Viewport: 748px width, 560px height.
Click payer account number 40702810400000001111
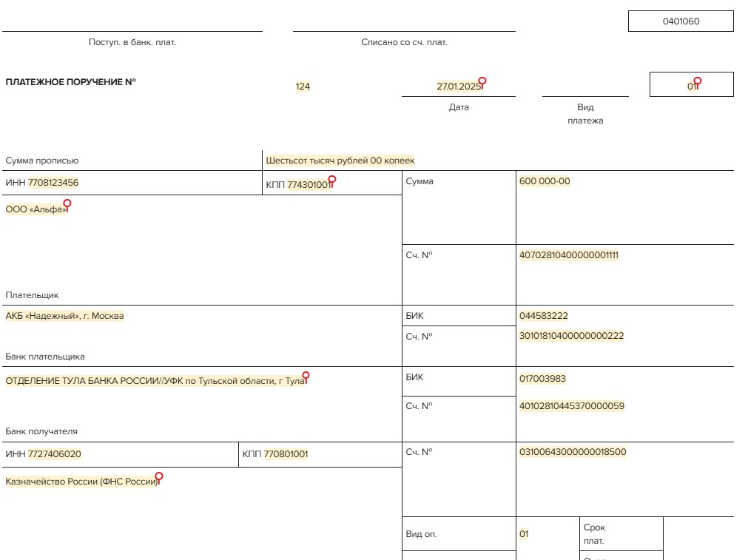(568, 255)
